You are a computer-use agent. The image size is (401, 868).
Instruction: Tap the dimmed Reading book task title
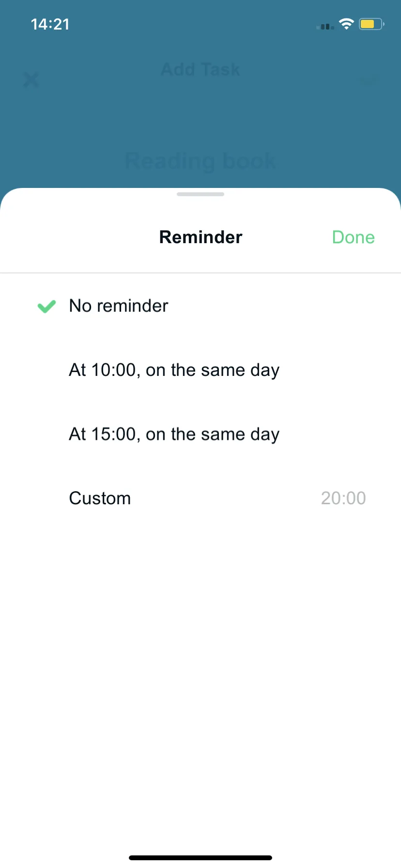click(200, 161)
